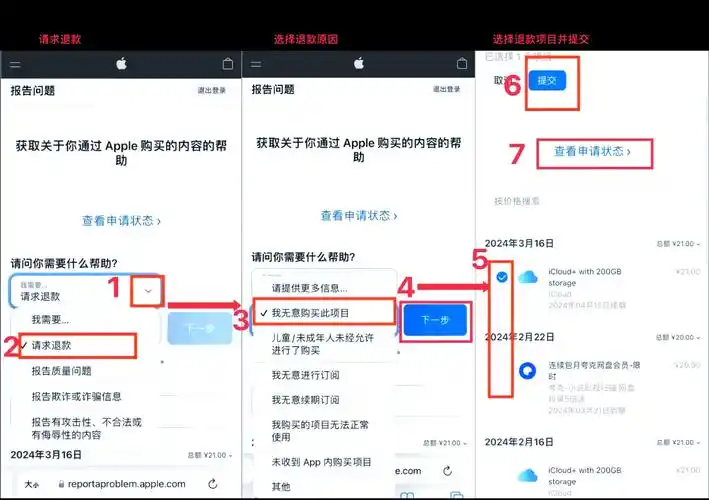Tap the iCloud+ icon under 2024年3月16日
Viewport: 709px width, 500px height.
527,277
